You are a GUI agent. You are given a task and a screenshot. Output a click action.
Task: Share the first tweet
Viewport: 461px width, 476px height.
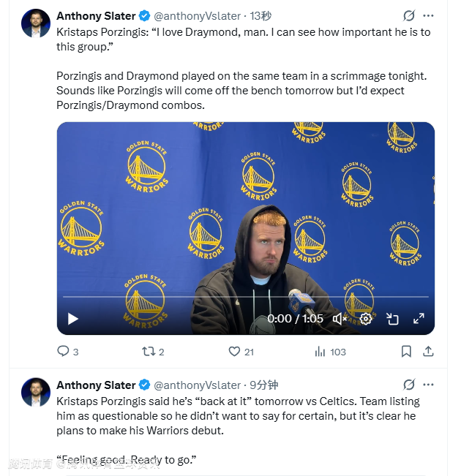429,352
